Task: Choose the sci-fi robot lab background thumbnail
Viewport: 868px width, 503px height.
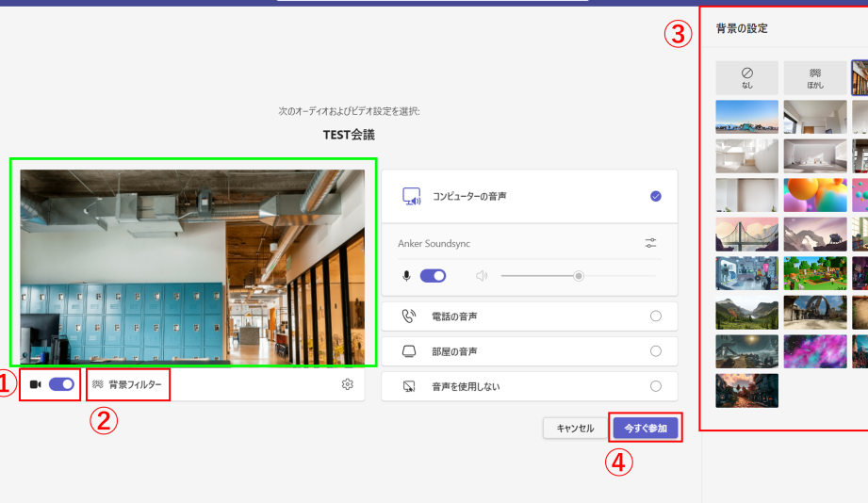Action: (x=746, y=273)
